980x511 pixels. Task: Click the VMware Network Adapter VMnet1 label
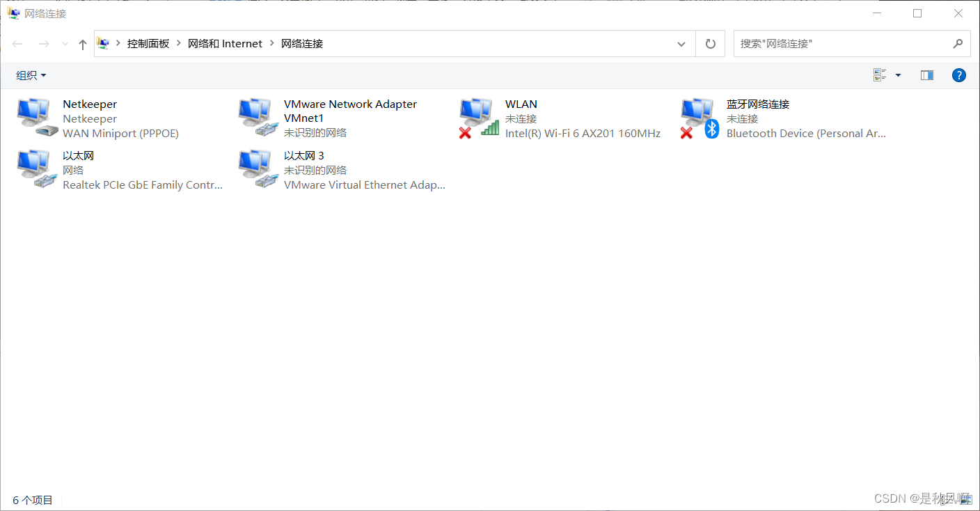[x=350, y=111]
